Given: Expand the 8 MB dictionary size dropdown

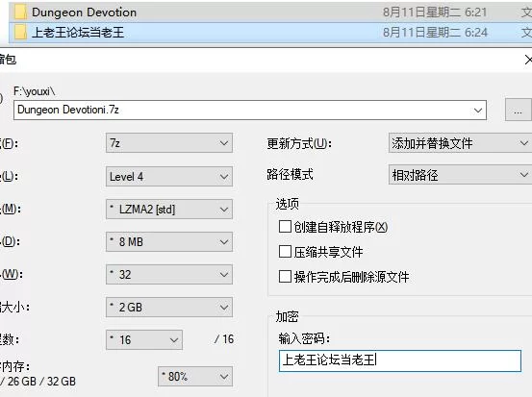Looking at the screenshot, I should (x=169, y=241).
